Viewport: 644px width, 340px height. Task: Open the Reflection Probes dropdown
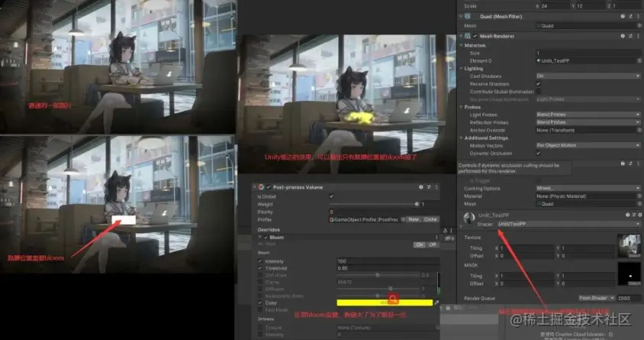[588, 122]
